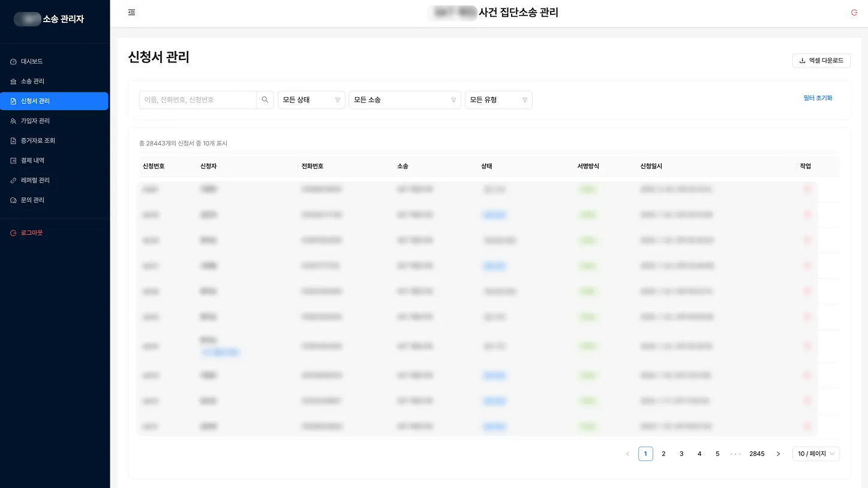The width and height of the screenshot is (868, 488).
Task: Click the 작업 column header
Action: click(805, 166)
